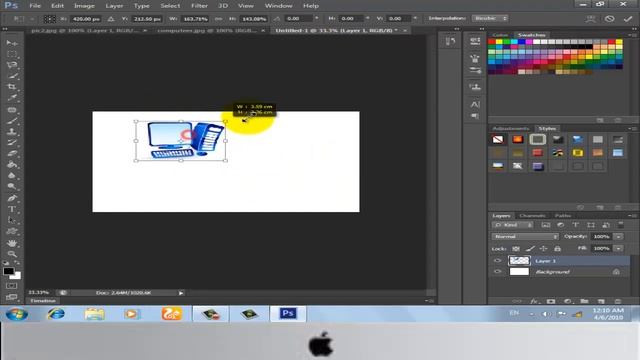This screenshot has height=360, width=640.
Task: Select the Clone Stamp tool
Action: pos(11,132)
